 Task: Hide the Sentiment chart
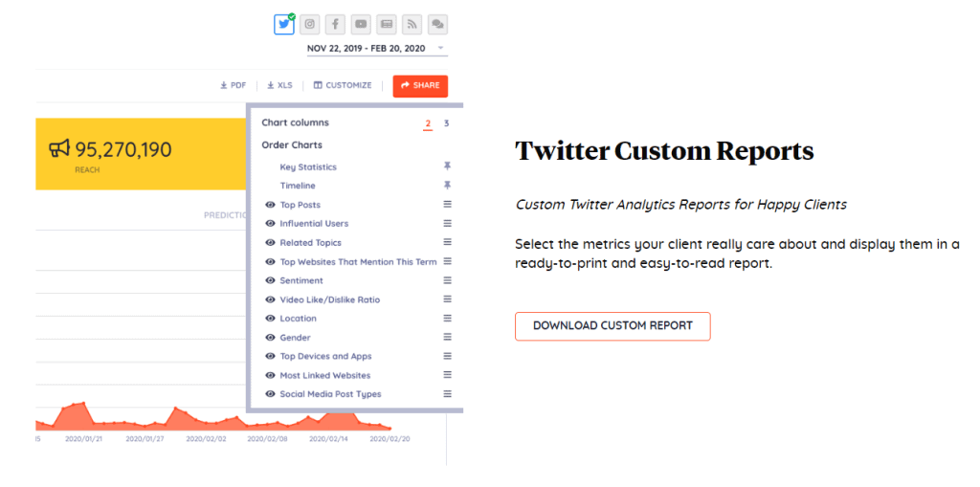click(270, 280)
